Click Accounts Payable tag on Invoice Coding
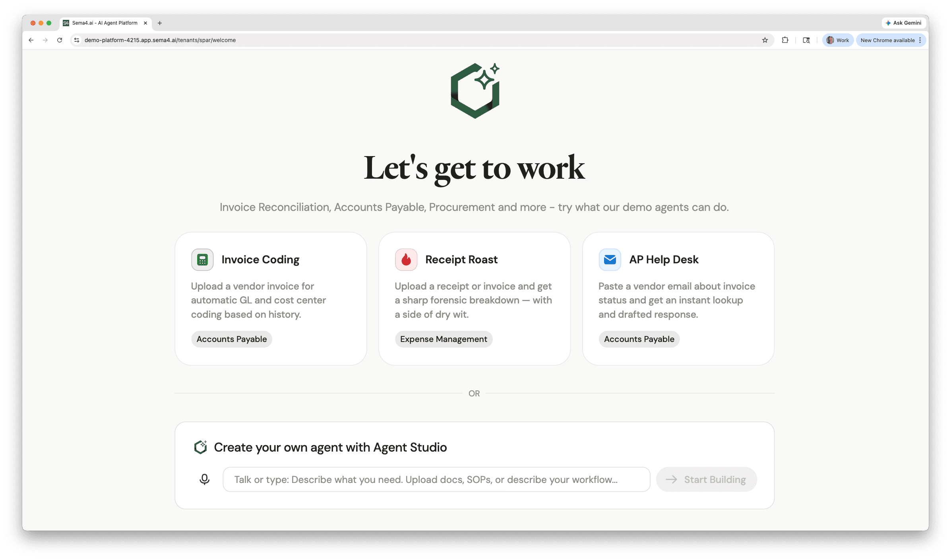951x560 pixels. point(232,339)
